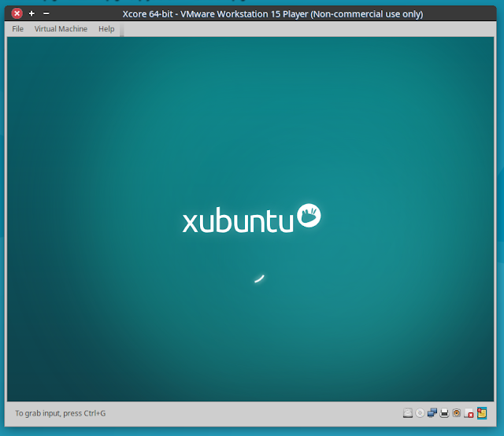504x436 pixels.
Task: Open the Virtual Machine menu
Action: (x=61, y=29)
